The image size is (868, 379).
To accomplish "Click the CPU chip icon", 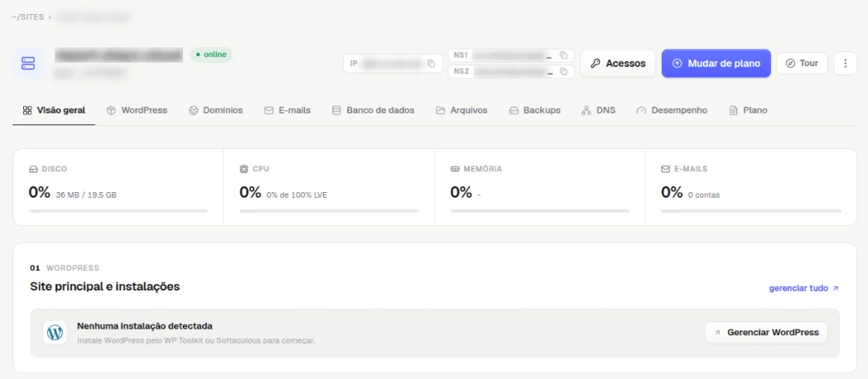I will pyautogui.click(x=244, y=169).
